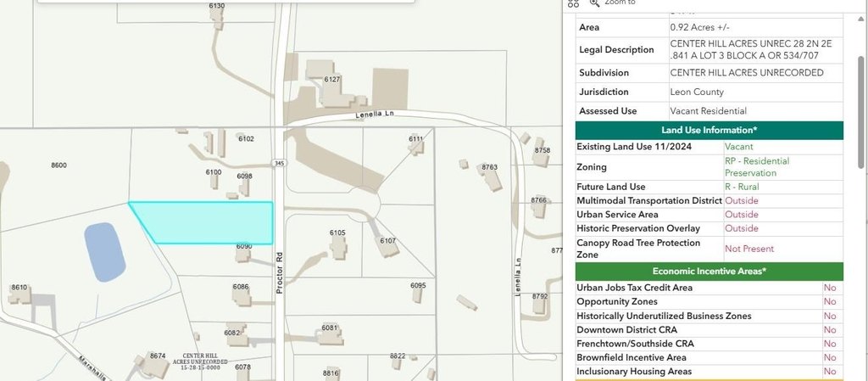
Task: Click the RP - Residential Preservation zoning value
Action: pyautogui.click(x=756, y=167)
